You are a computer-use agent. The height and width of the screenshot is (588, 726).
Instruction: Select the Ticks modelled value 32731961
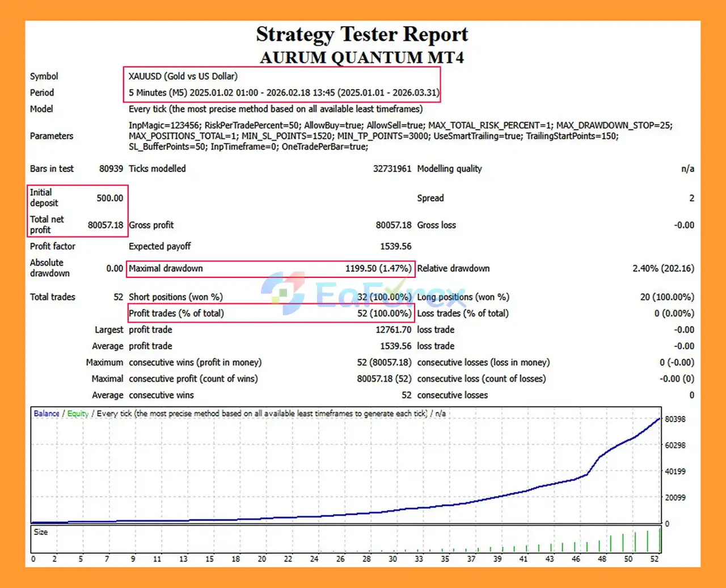point(392,168)
